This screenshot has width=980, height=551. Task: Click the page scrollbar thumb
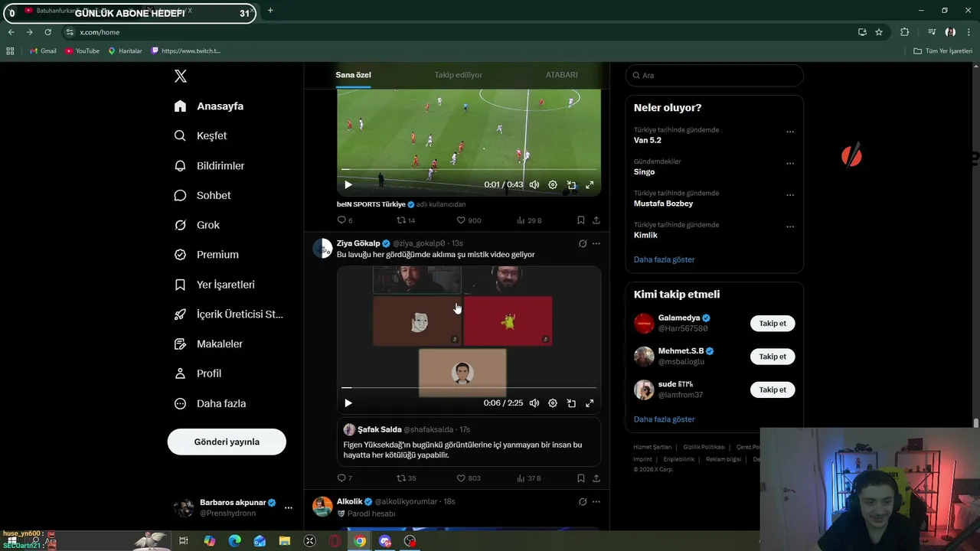point(976,422)
